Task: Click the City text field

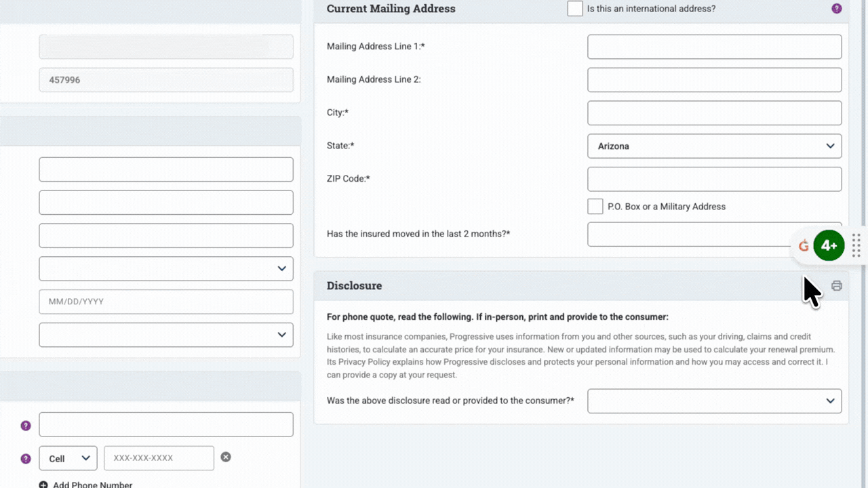Action: [x=714, y=113]
